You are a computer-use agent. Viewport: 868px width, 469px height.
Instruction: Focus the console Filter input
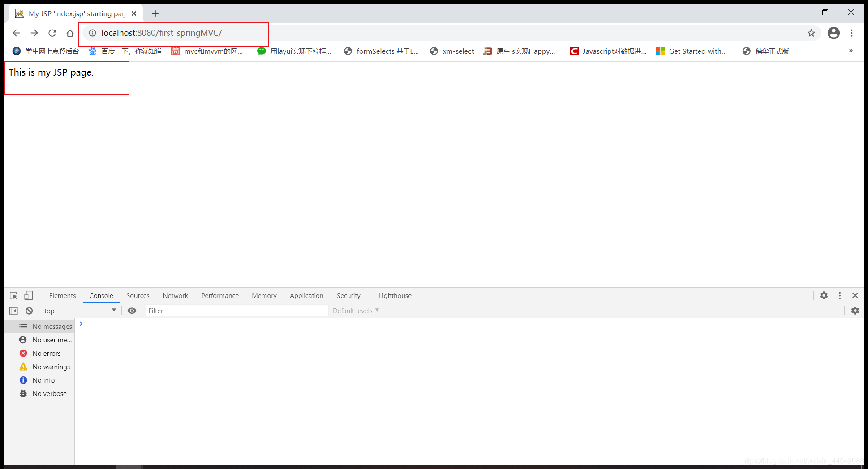coord(237,311)
